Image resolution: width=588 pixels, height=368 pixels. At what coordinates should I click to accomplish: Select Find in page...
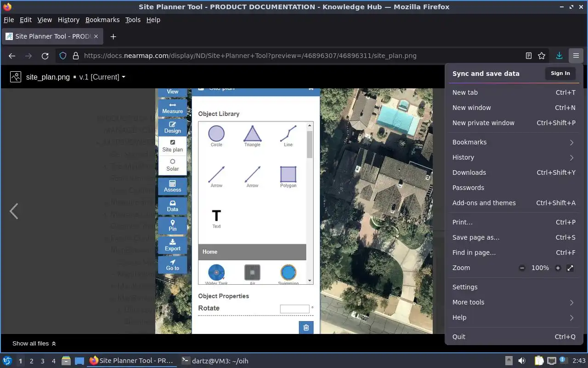point(514,253)
